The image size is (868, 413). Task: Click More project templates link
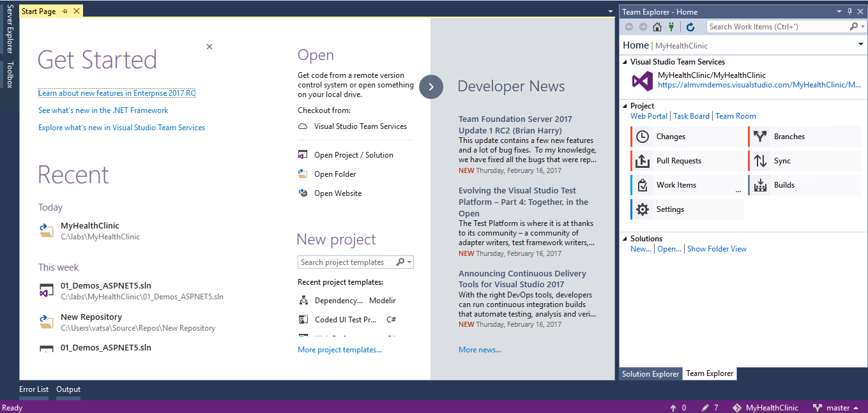[340, 350]
